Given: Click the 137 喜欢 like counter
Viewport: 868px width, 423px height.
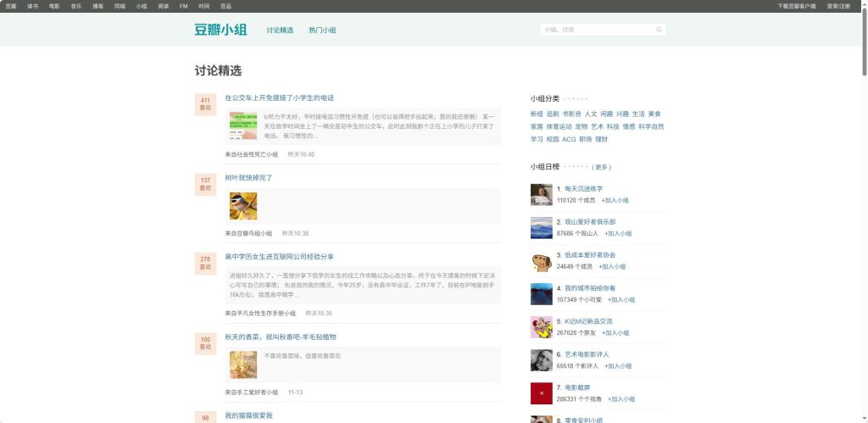Looking at the screenshot, I should (205, 184).
